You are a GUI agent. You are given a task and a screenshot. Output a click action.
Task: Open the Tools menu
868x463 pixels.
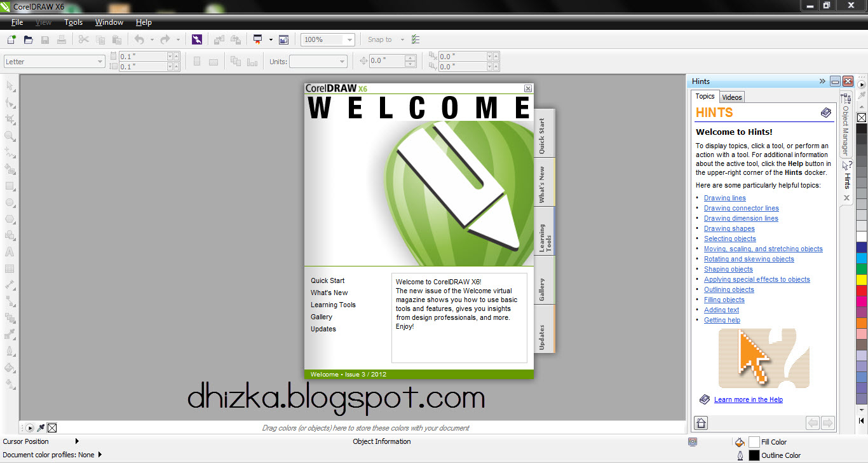point(74,22)
